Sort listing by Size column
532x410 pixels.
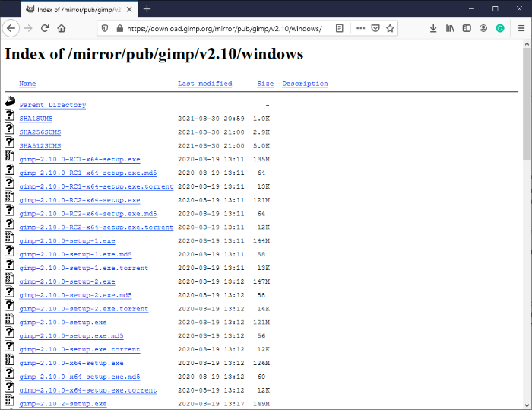(x=265, y=84)
